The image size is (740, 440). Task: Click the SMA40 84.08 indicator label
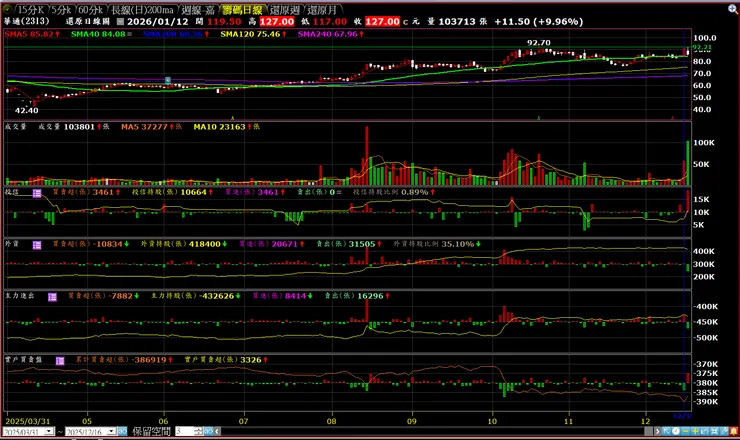click(101, 34)
